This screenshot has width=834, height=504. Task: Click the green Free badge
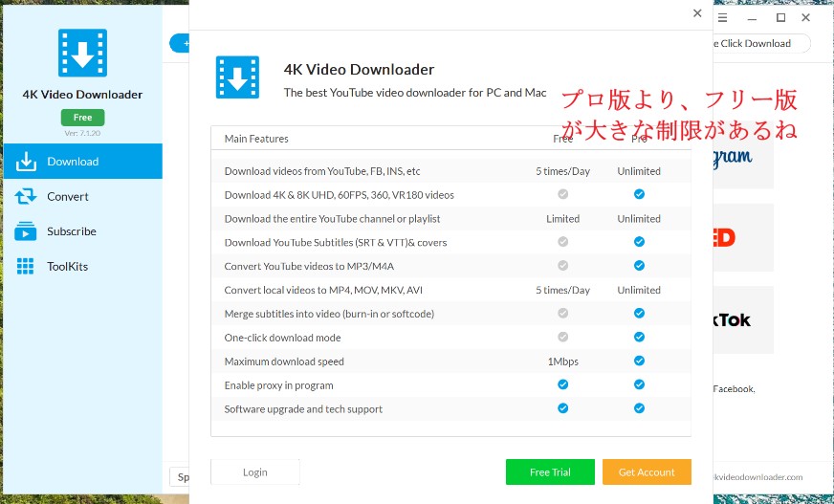82,117
